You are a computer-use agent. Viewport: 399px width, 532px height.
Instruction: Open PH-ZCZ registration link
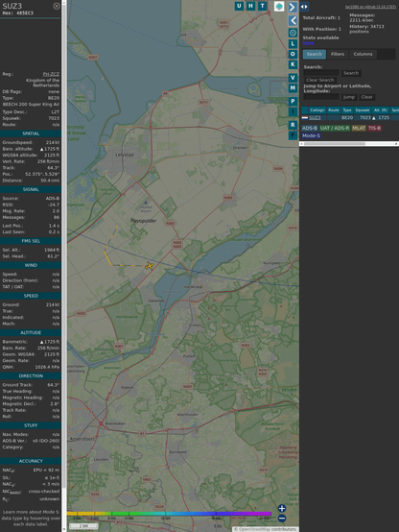[51, 74]
